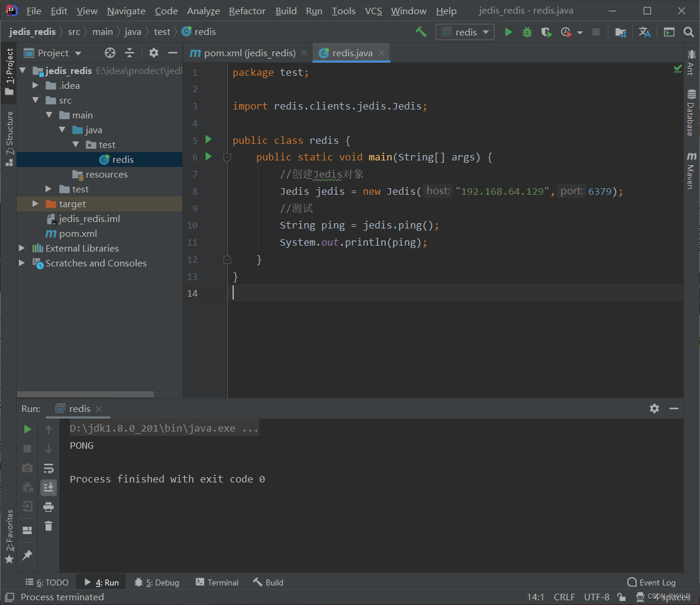Close the redis run tab
This screenshot has width=700, height=605.
click(x=99, y=408)
